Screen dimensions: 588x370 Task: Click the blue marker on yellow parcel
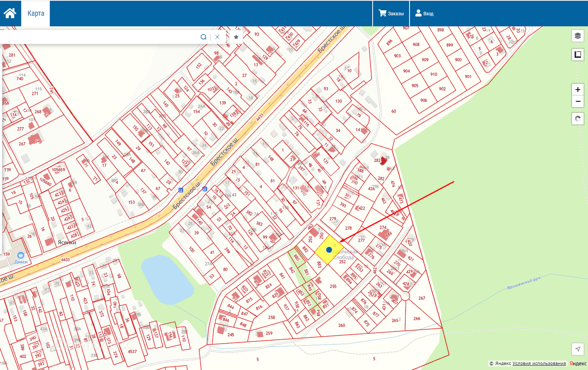click(x=329, y=249)
